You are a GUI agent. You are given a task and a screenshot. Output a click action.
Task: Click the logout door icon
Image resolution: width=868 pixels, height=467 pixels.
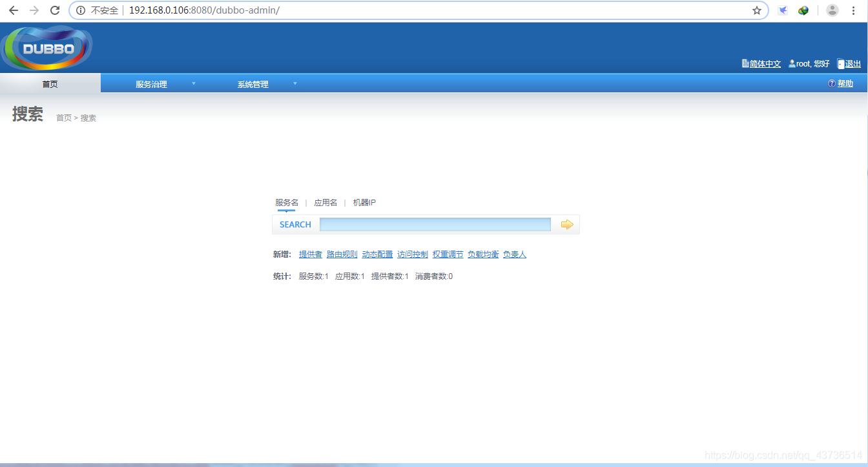[841, 64]
